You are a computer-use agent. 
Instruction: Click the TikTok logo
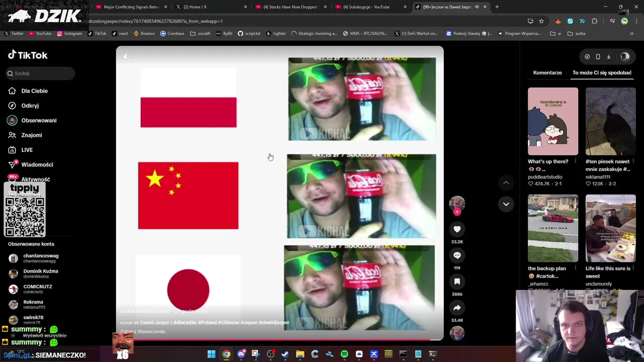(28, 55)
